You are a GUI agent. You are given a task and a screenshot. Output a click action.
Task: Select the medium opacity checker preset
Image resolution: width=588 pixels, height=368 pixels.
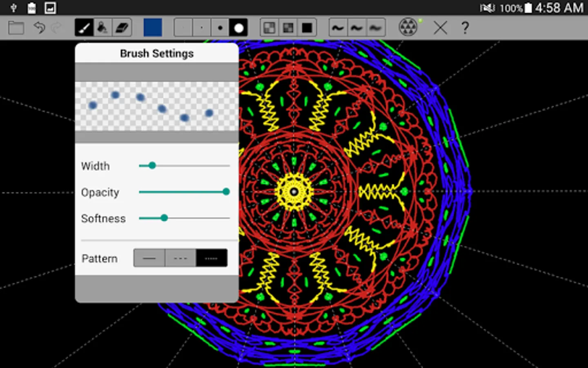coord(288,28)
